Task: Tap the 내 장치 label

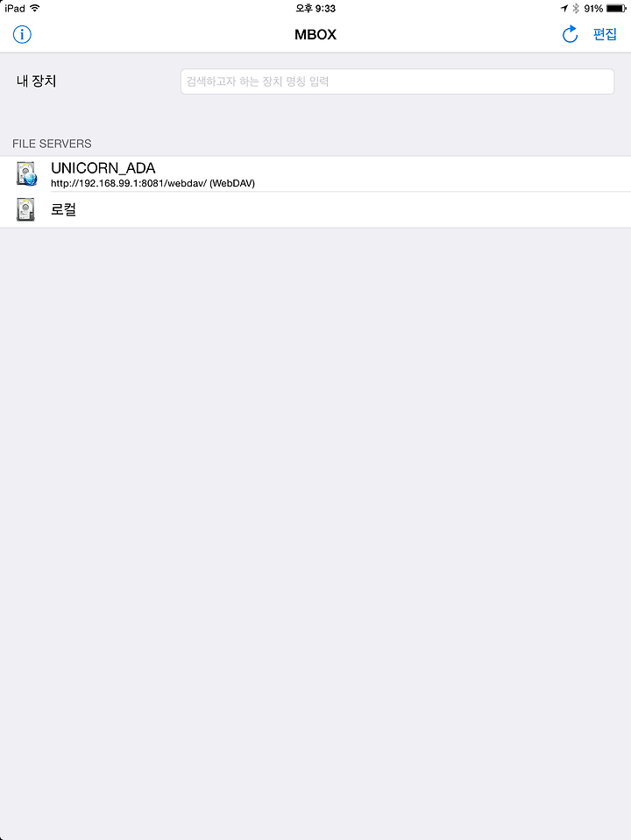Action: (x=37, y=81)
